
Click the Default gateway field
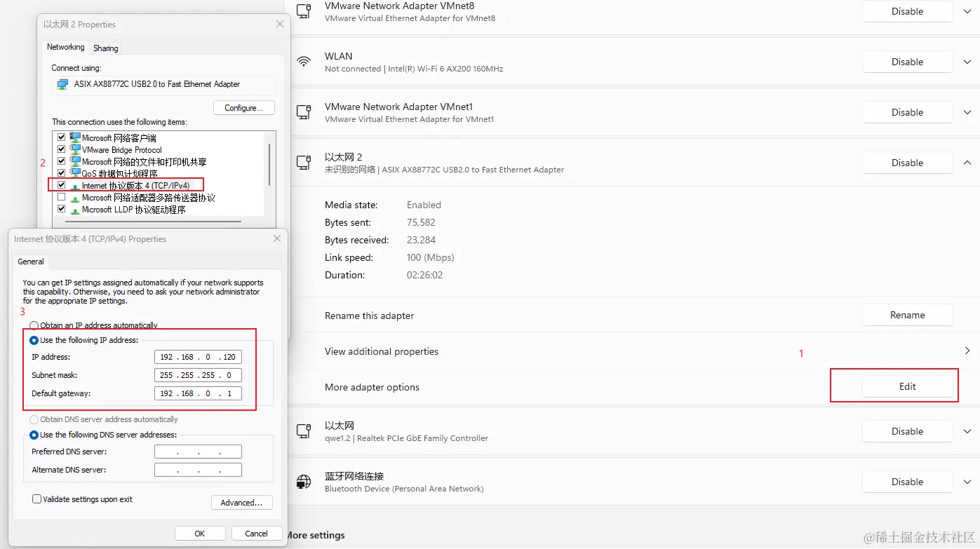point(198,393)
